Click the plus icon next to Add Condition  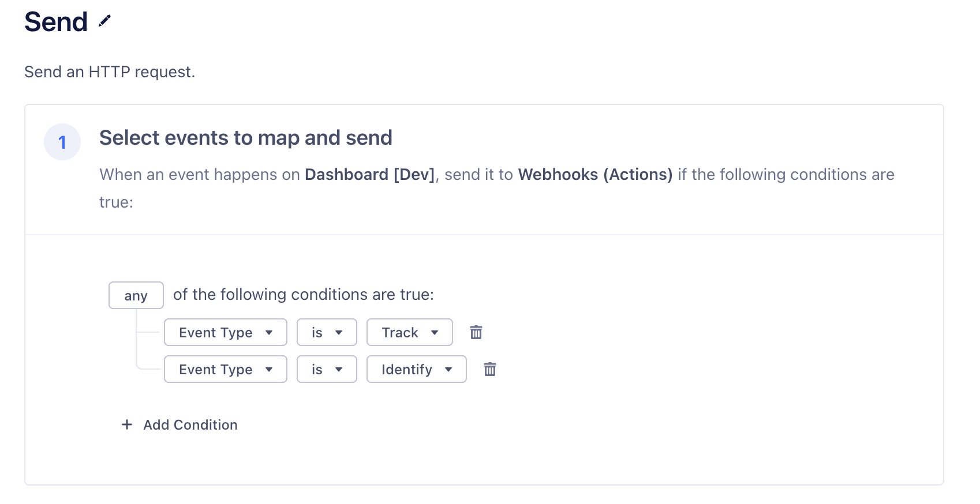click(126, 425)
